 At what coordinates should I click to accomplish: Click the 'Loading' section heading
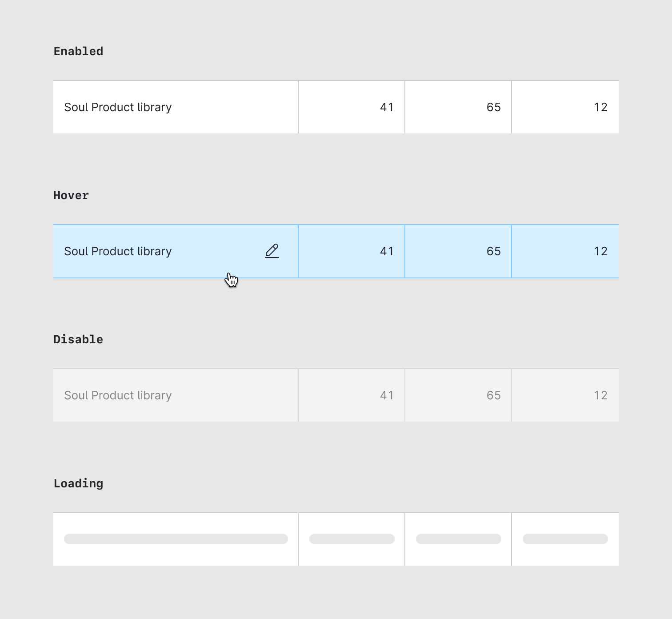[78, 483]
